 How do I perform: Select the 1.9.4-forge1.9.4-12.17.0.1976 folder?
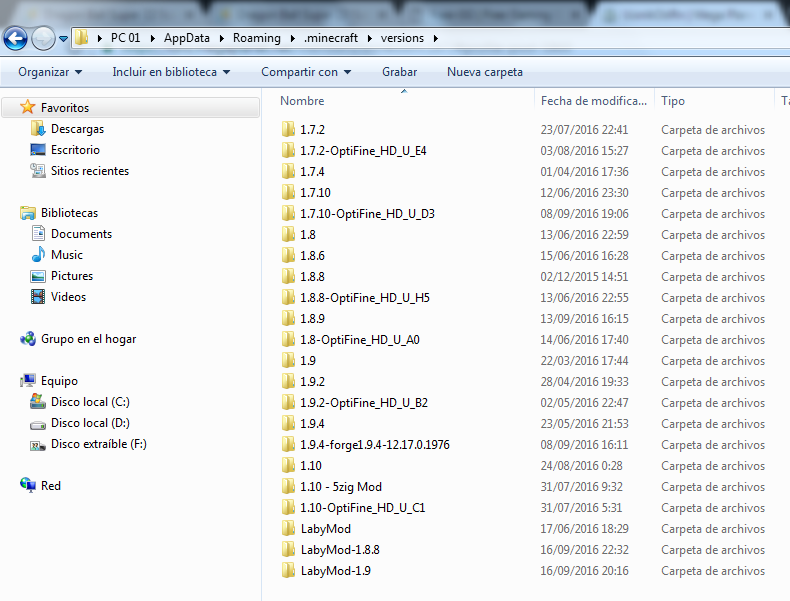tap(375, 445)
